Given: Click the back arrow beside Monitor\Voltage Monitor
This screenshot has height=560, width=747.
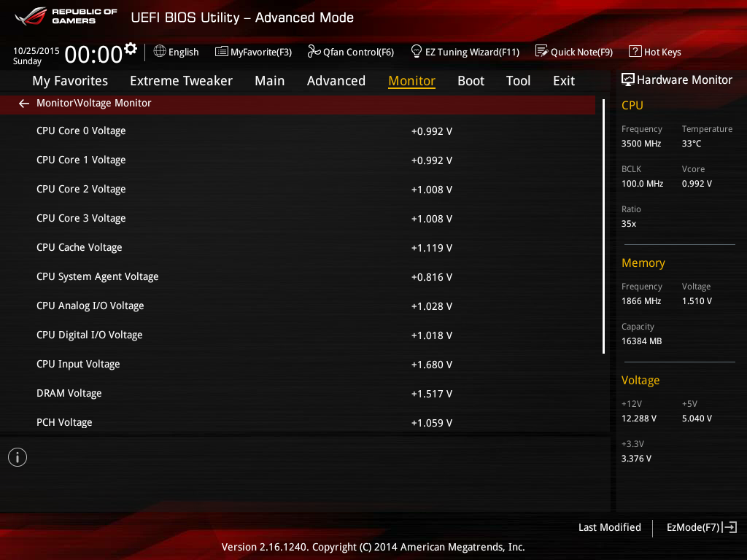Looking at the screenshot, I should tap(24, 104).
